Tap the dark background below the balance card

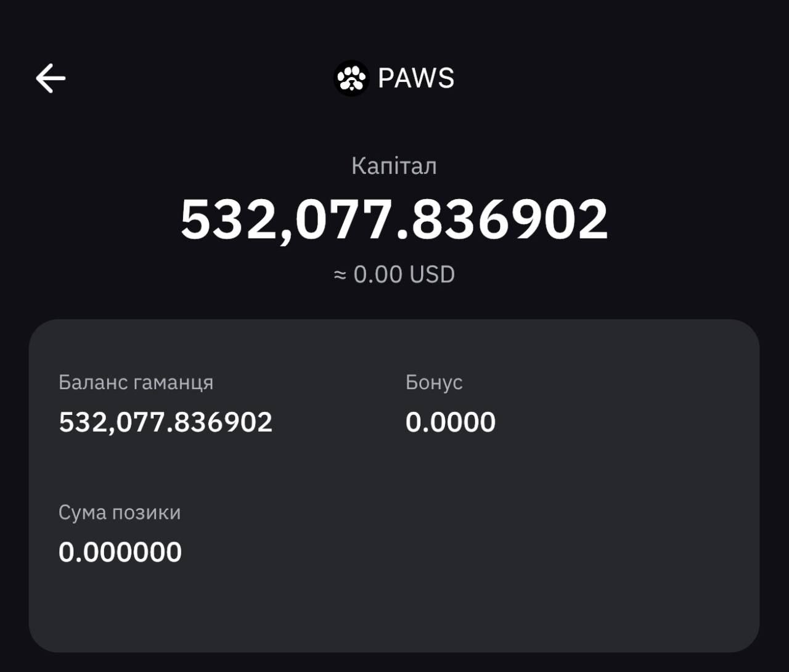[394, 663]
